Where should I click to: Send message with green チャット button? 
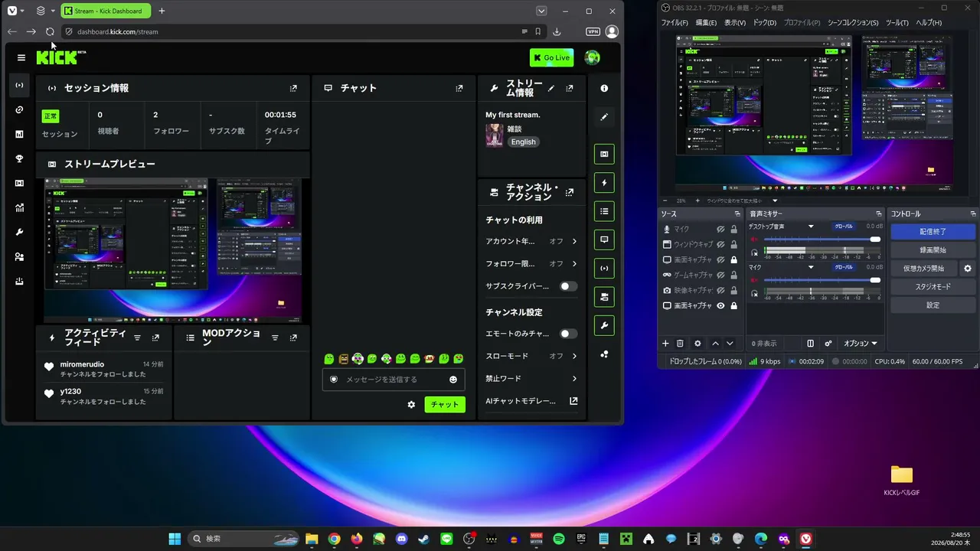click(x=445, y=404)
